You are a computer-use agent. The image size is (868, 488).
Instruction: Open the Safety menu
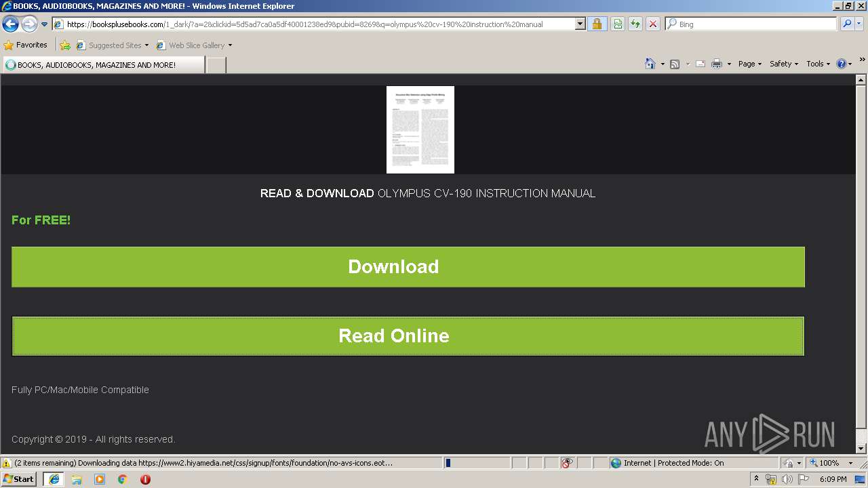pyautogui.click(x=784, y=64)
